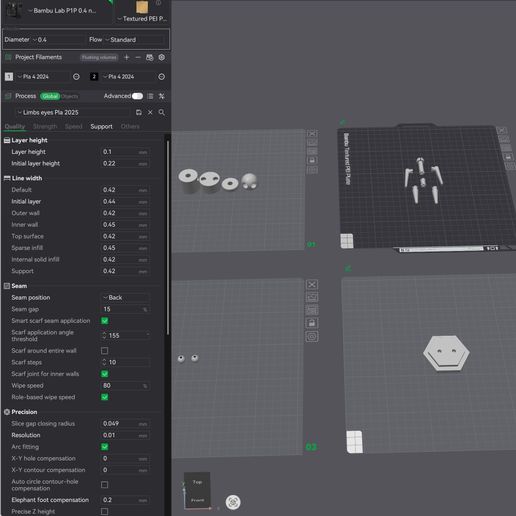Expand the nozzle Flow Standard dropdown
Image resolution: width=516 pixels, height=516 pixels.
coord(126,40)
